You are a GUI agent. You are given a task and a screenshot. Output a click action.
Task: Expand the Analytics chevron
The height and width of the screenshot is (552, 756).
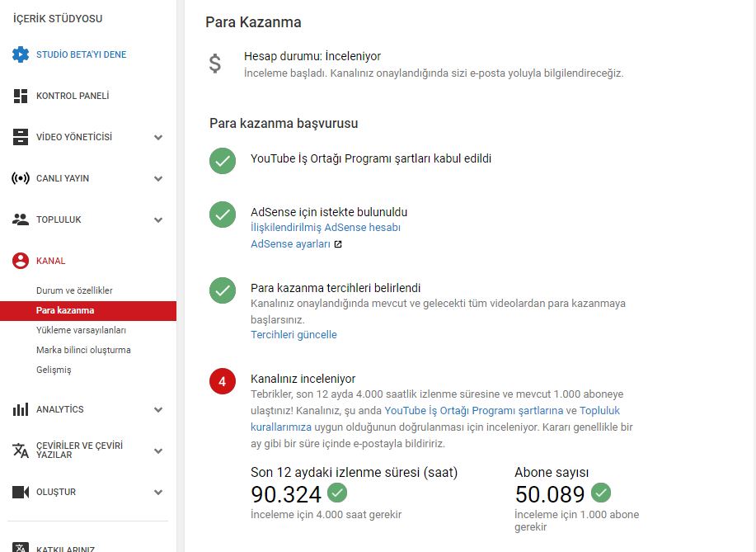click(158, 409)
